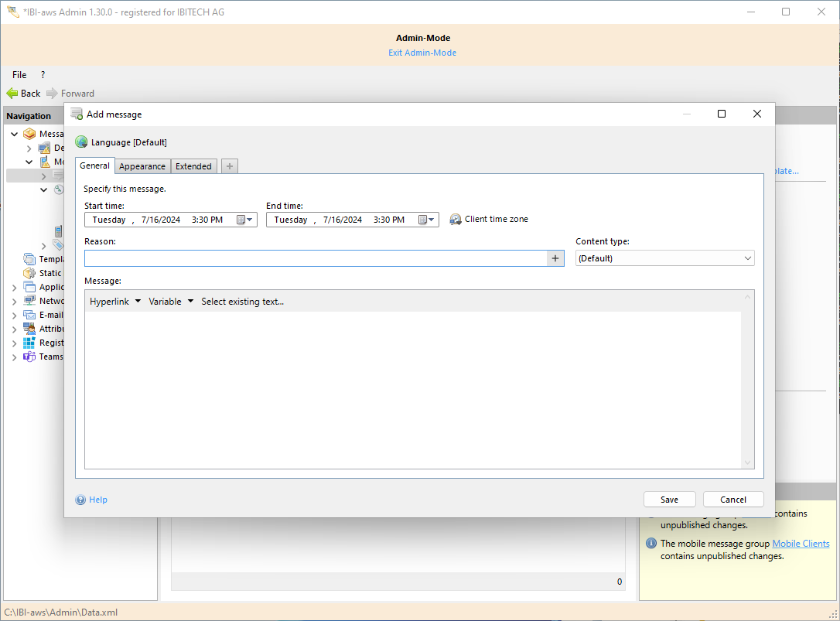
Task: Switch to the Extended tab
Action: pyautogui.click(x=193, y=166)
